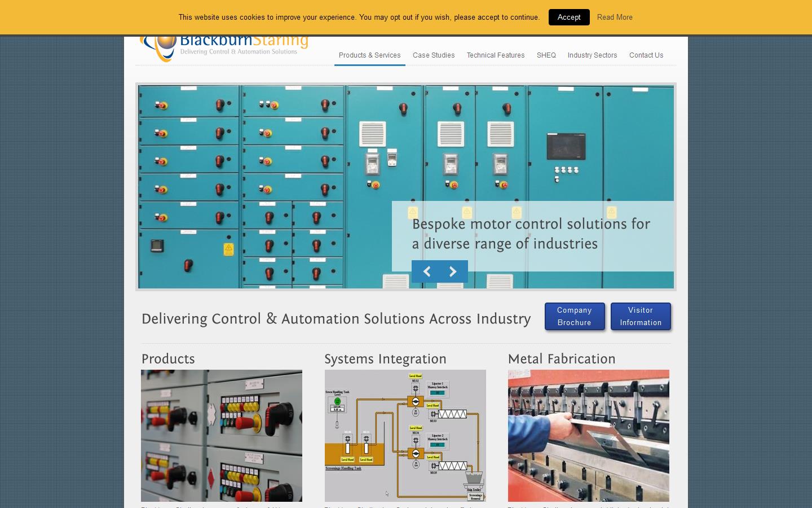The image size is (812, 508).
Task: Select the SHEQ menu item
Action: tap(546, 55)
